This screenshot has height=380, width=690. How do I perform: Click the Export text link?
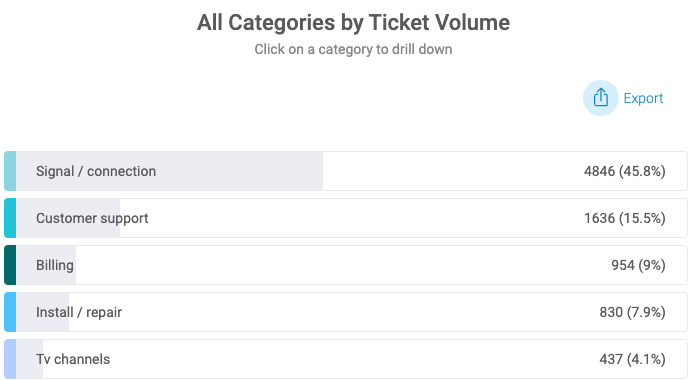pos(643,98)
